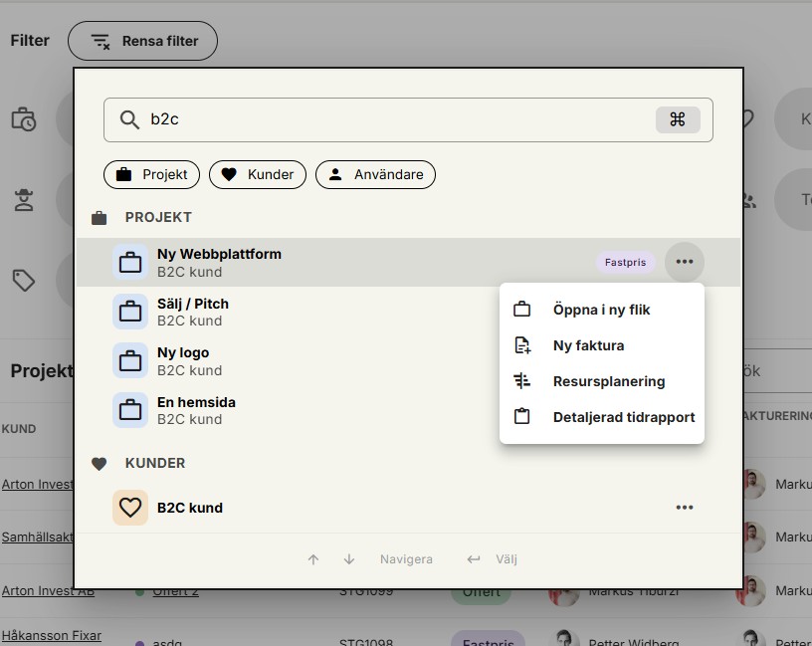
Task: Toggle the Användare filter chip
Action: coord(375,174)
